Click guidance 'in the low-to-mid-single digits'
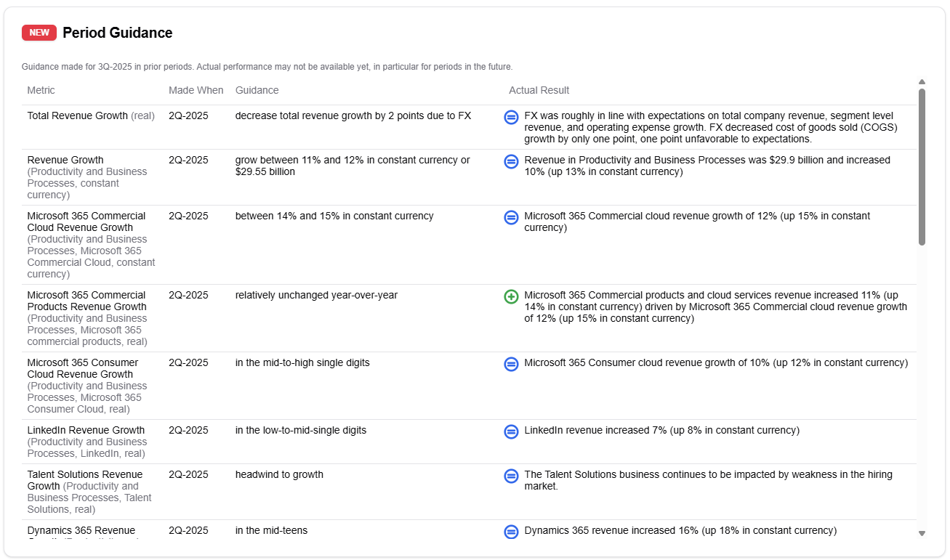The height and width of the screenshot is (560, 950). pos(301,430)
